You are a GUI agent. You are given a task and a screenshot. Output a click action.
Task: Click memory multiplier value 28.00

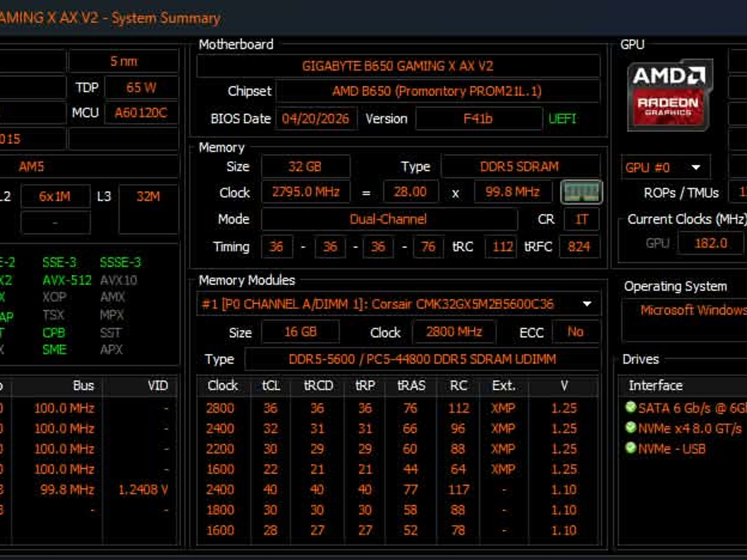pyautogui.click(x=411, y=192)
